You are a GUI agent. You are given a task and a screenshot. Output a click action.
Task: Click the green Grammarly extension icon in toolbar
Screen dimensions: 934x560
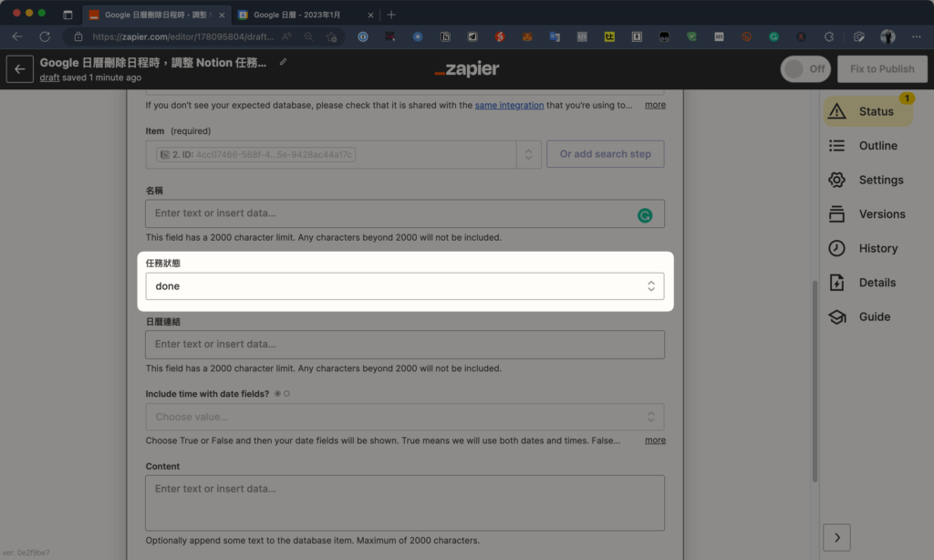[x=773, y=36]
